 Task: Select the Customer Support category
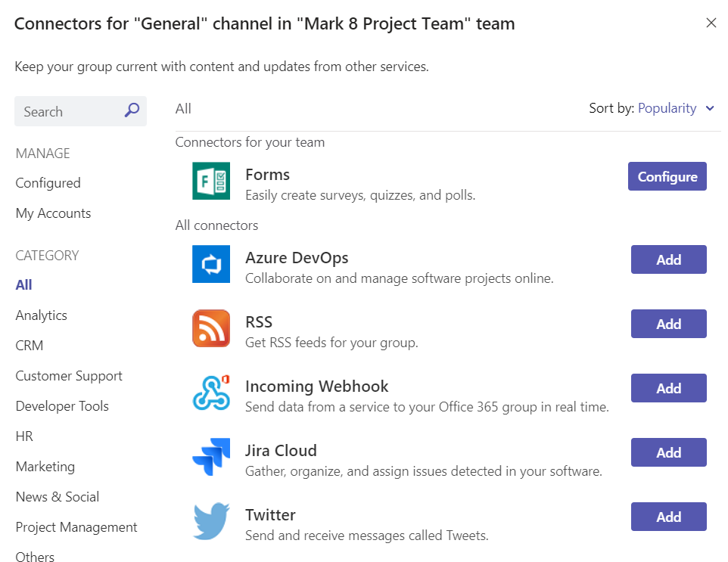click(69, 376)
